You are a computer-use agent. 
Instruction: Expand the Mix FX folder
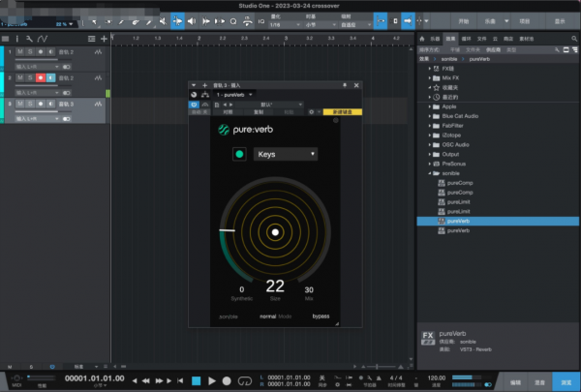point(430,77)
